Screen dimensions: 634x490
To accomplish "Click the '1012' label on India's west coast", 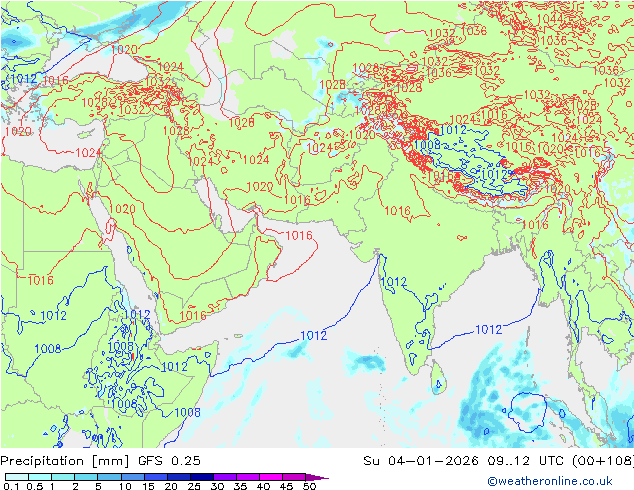I will (x=393, y=282).
